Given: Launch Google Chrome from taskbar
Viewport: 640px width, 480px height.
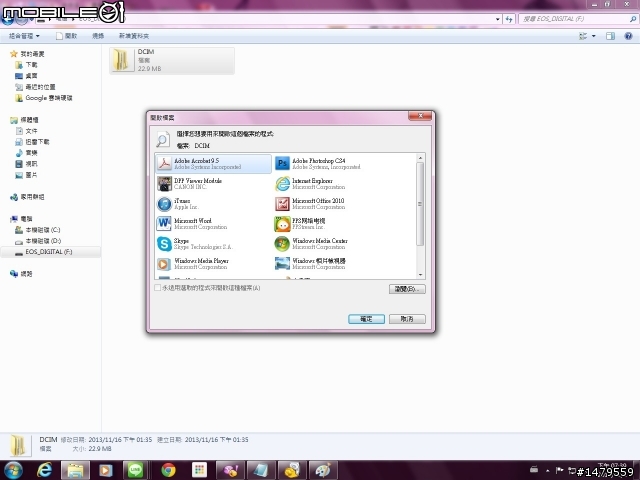Looking at the screenshot, I should click(168, 471).
